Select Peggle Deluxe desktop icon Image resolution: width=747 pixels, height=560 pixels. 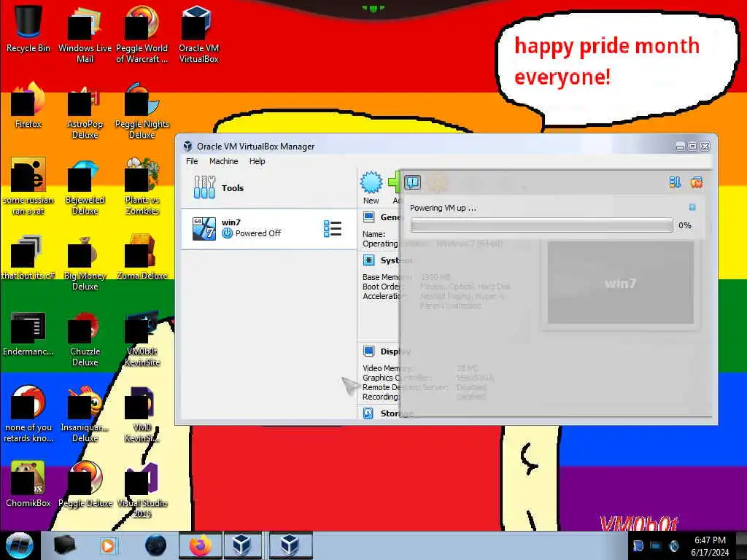85,484
